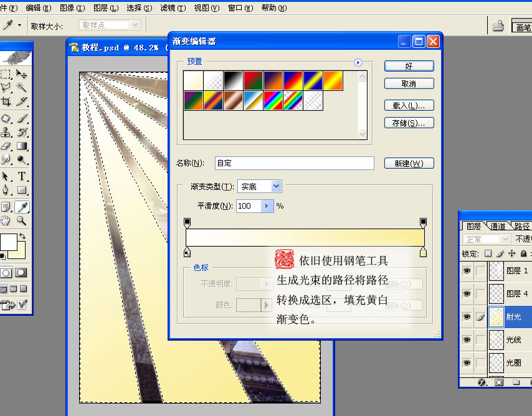This screenshot has width=532, height=416.
Task: Open the file browser icon
Action: click(x=498, y=26)
